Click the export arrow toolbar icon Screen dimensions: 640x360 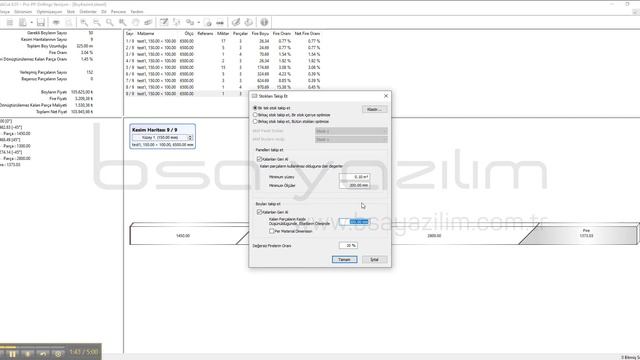click(x=249, y=22)
